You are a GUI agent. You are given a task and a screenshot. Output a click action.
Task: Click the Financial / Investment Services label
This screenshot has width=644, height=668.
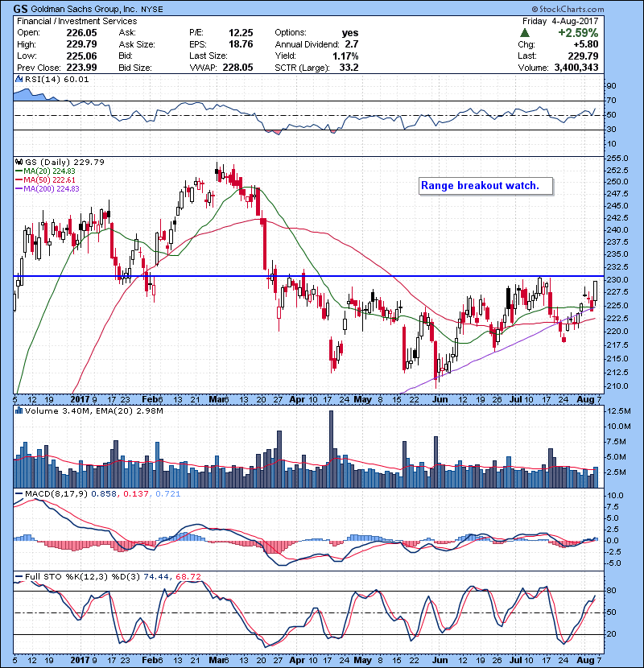click(x=77, y=21)
